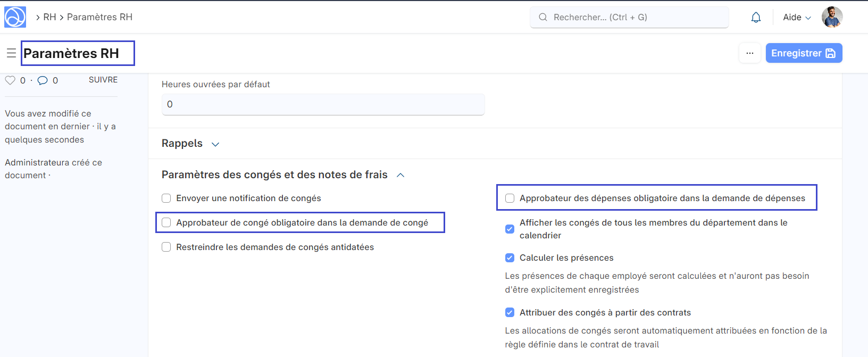
Task: Uncheck Calculer les présences
Action: (510, 258)
